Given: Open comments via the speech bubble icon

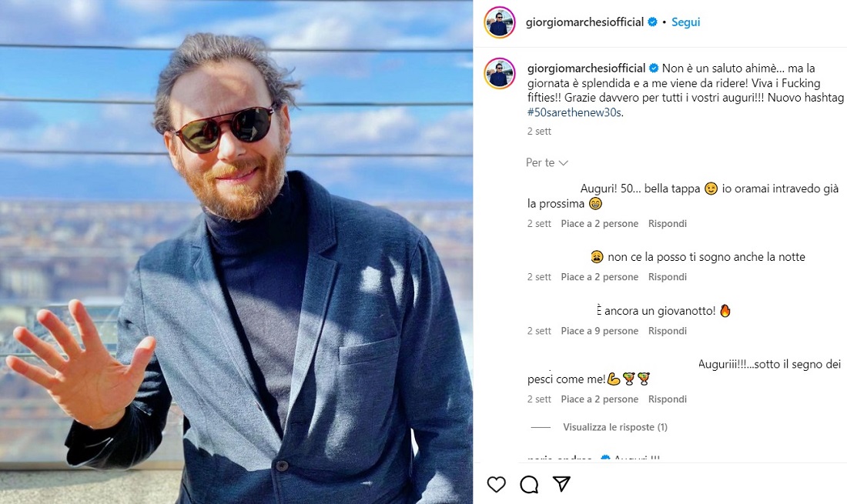Looking at the screenshot, I should pyautogui.click(x=529, y=484).
